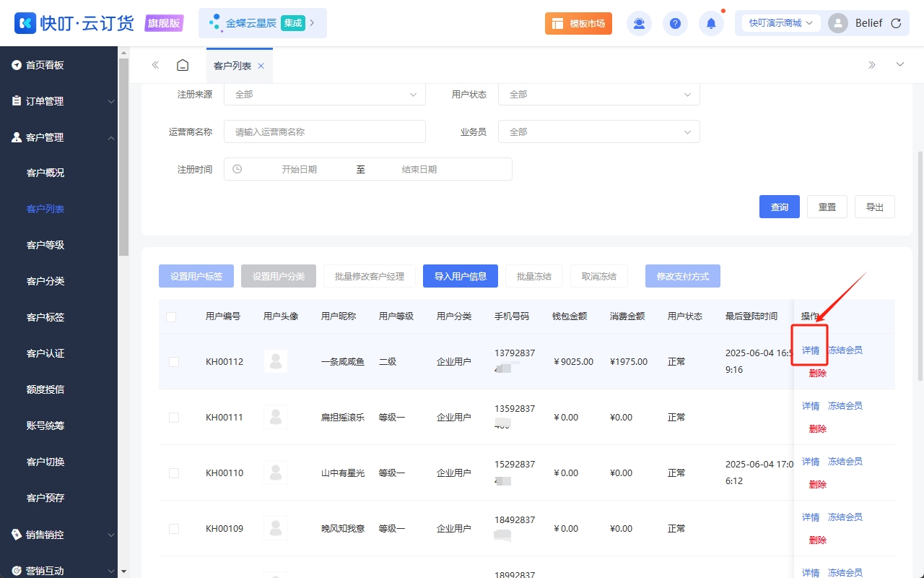Click 删除 for user KH00110
Viewport: 924px width, 578px height.
point(818,484)
